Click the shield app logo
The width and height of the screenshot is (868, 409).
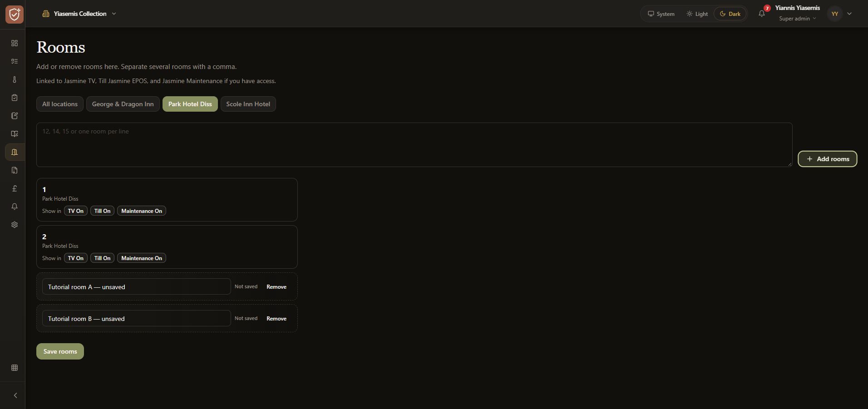[x=15, y=14]
